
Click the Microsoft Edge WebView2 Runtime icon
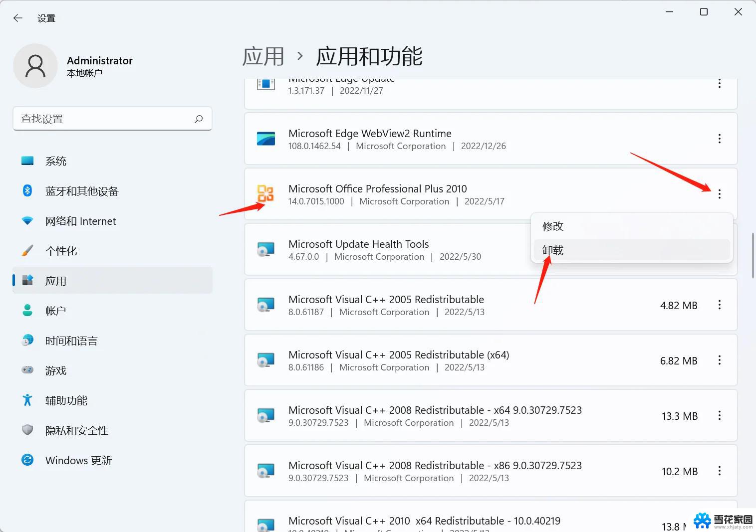click(266, 139)
